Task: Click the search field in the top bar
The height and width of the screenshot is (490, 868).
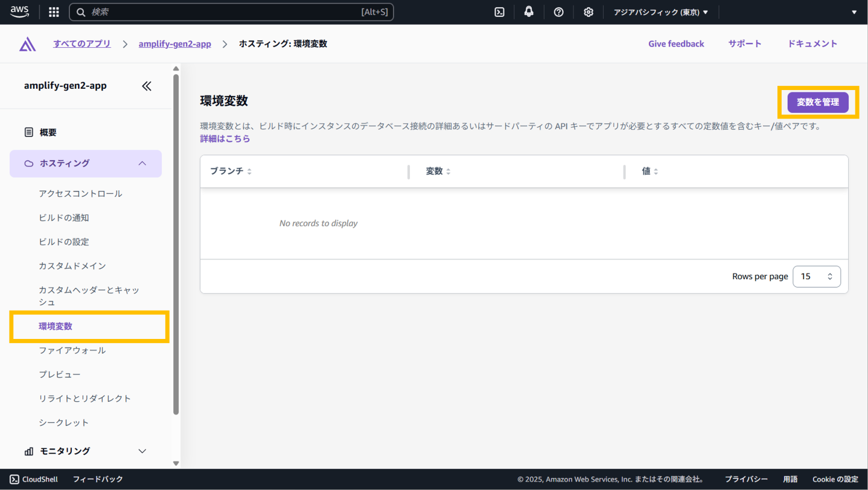Action: tap(231, 12)
